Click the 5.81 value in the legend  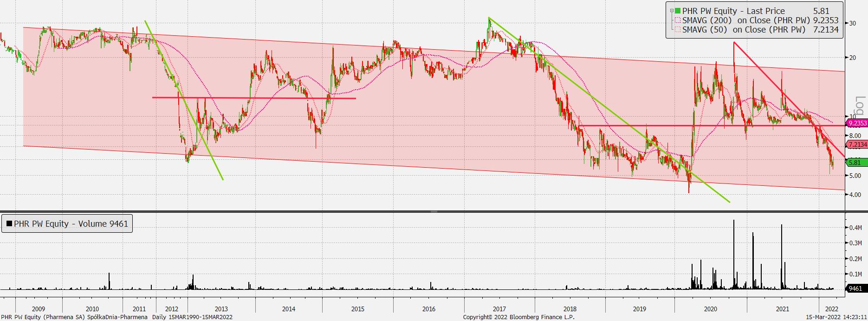coord(821,11)
